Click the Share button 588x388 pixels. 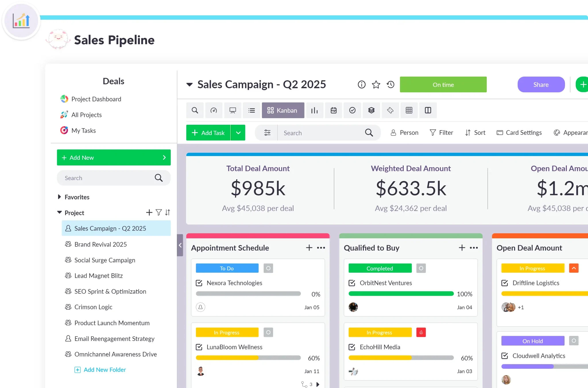541,85
